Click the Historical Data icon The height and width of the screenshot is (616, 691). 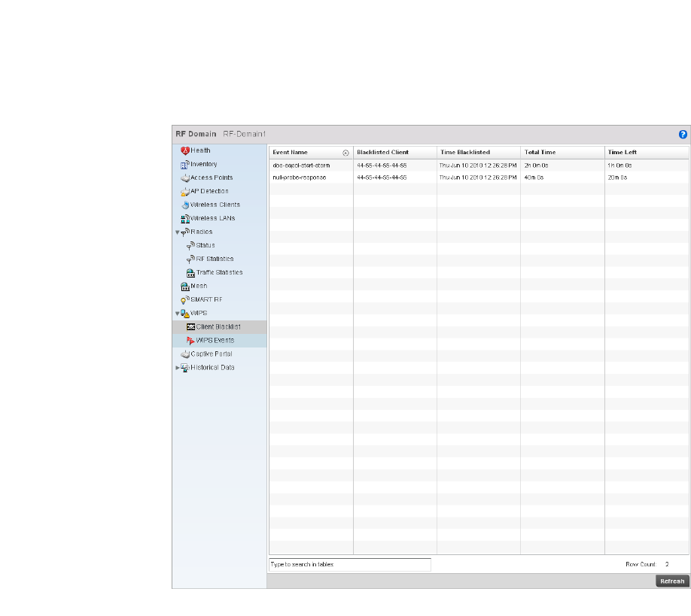point(185,368)
